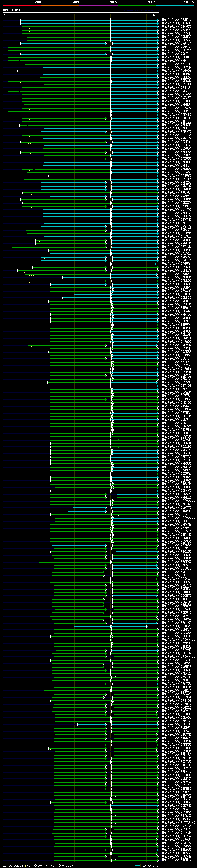Select hit UniRef100_B9SZT9
Screen dimensions: 197x868
177,91
